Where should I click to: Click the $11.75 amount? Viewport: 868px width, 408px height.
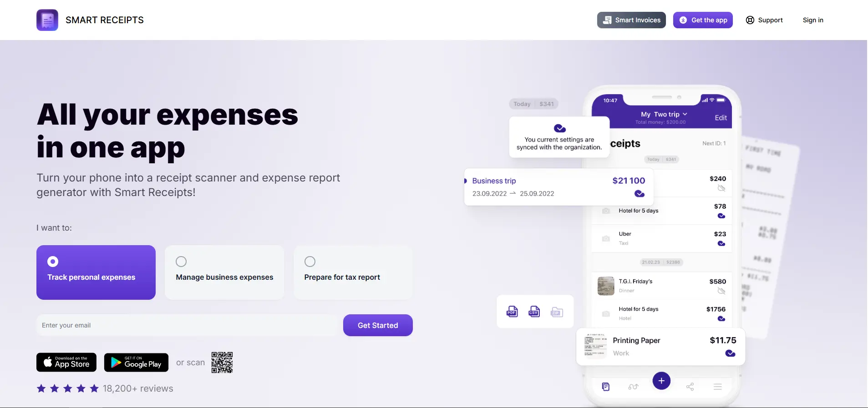tap(723, 340)
